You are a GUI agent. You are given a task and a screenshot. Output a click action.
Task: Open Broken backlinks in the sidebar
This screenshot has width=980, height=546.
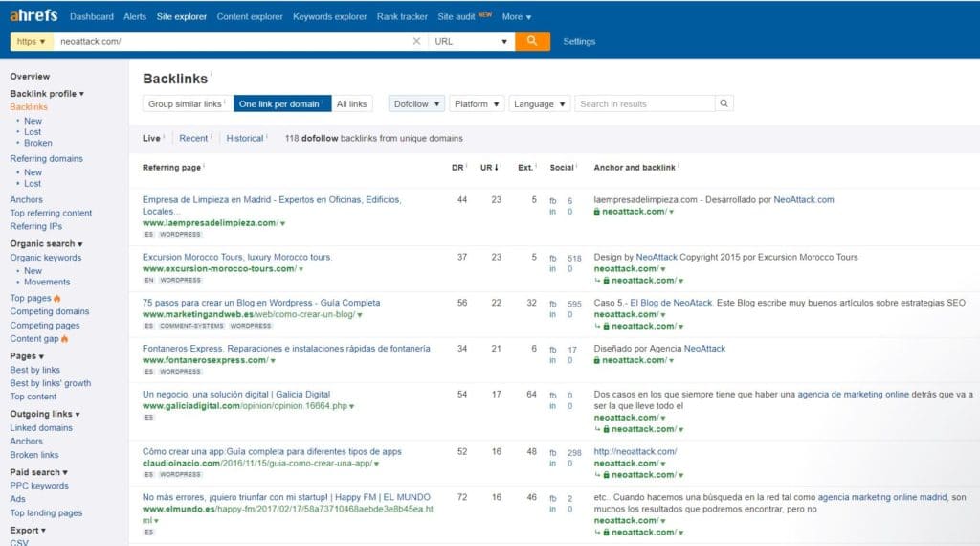(38, 144)
